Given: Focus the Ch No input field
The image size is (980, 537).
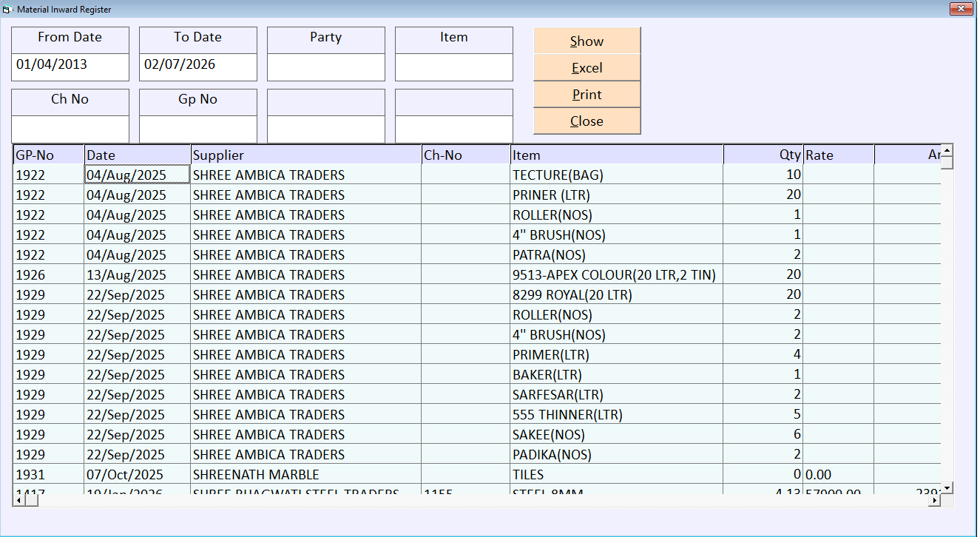Looking at the screenshot, I should pos(70,129).
